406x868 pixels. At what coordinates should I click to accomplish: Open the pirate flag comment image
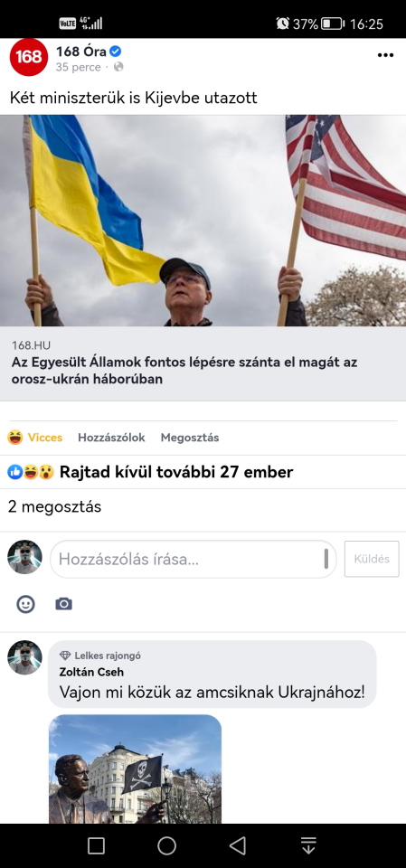[135, 769]
